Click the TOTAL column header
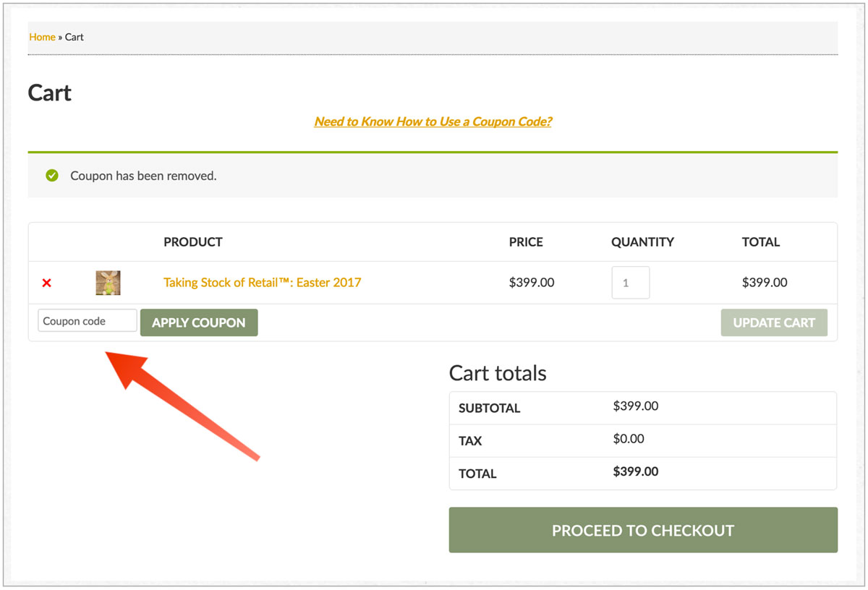The width and height of the screenshot is (868, 590). (761, 241)
